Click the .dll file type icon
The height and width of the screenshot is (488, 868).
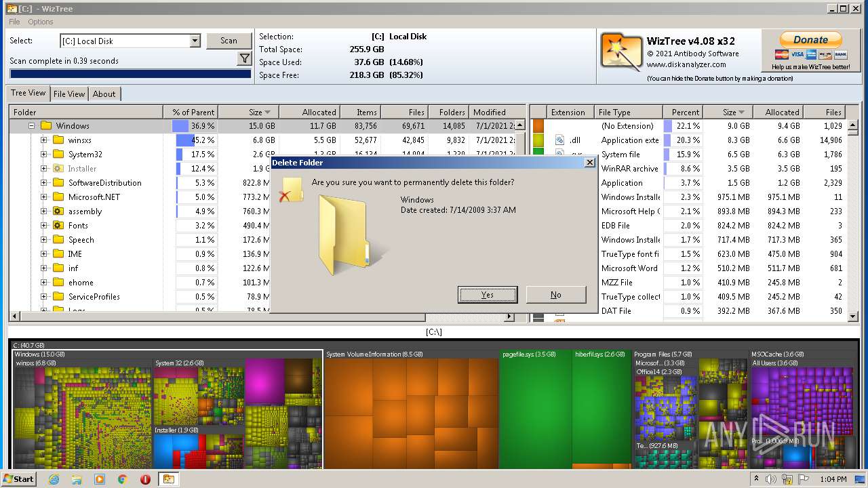click(x=559, y=140)
